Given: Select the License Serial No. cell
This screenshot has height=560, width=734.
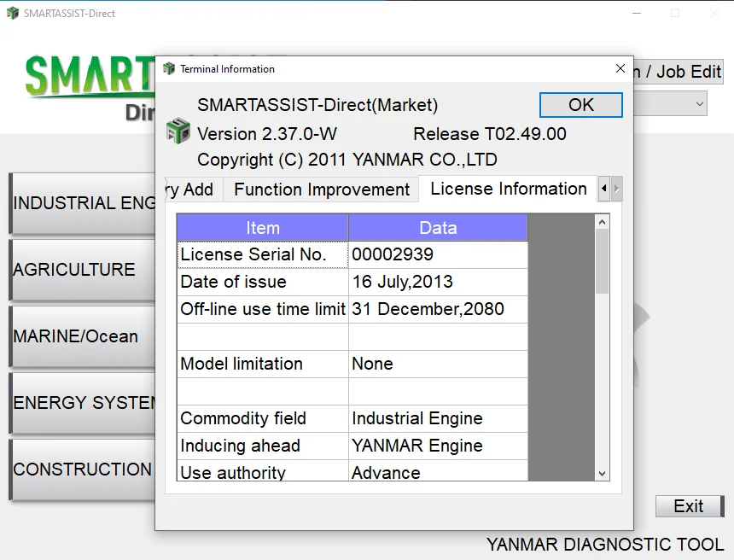Looking at the screenshot, I should pos(263,254).
